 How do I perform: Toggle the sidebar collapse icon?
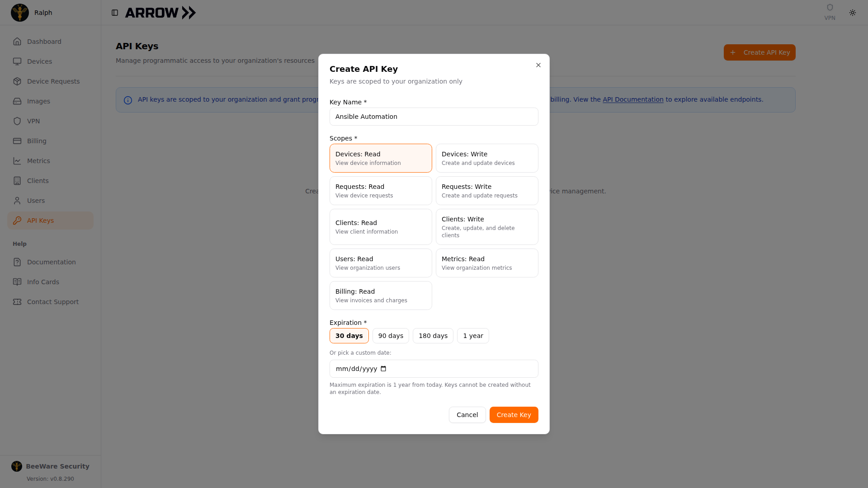pyautogui.click(x=115, y=13)
